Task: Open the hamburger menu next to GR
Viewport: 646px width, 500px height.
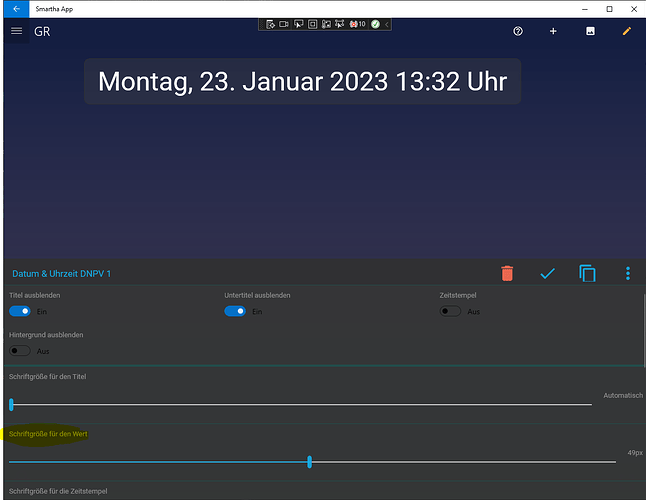Action: point(16,31)
